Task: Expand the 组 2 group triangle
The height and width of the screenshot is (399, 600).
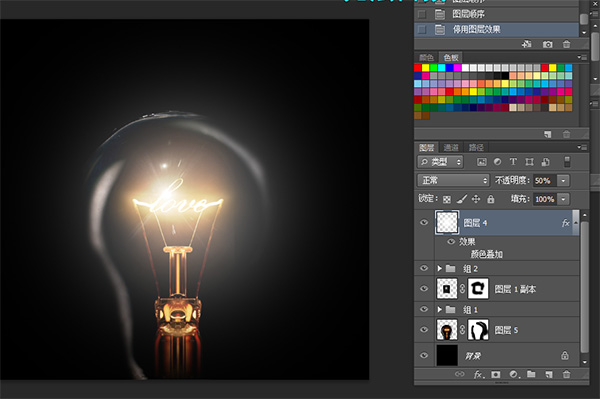Action: pyautogui.click(x=440, y=269)
